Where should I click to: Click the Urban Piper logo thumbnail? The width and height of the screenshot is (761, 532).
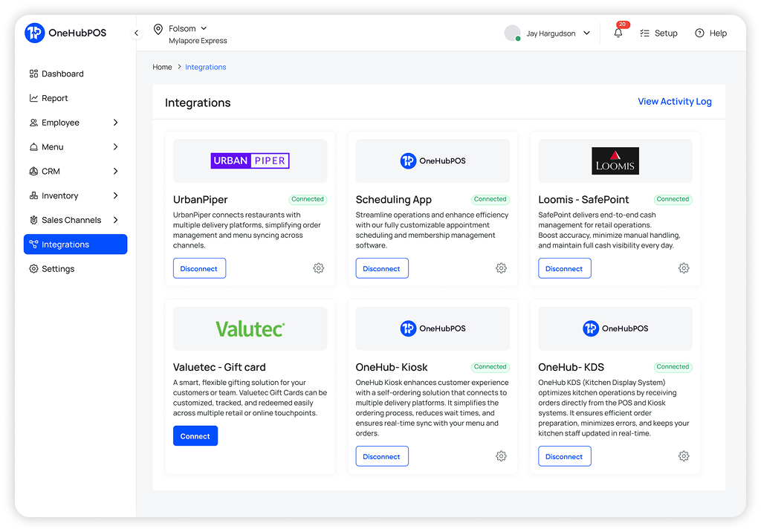[x=250, y=160]
